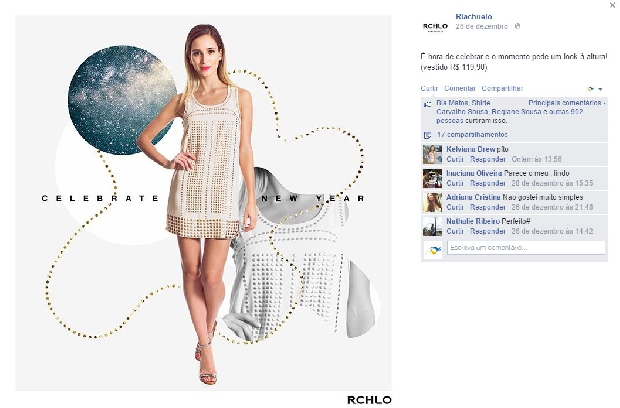Image resolution: width=620 pixels, height=408 pixels.
Task: View the 17 compartilhamentos list
Action: [x=472, y=135]
